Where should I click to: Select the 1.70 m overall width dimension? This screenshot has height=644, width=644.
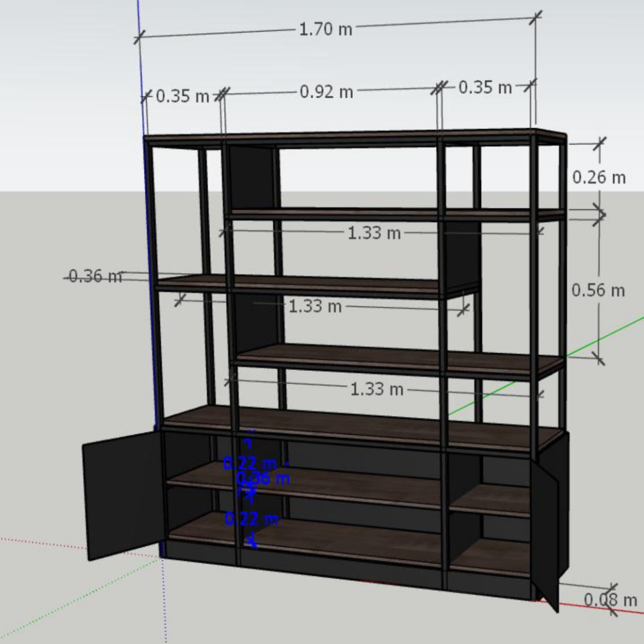tap(325, 30)
